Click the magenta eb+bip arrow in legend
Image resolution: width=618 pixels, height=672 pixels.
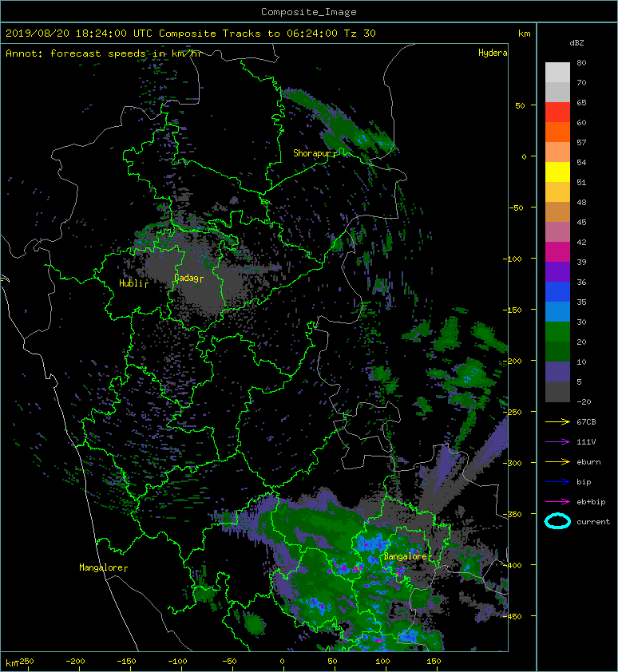click(x=557, y=502)
